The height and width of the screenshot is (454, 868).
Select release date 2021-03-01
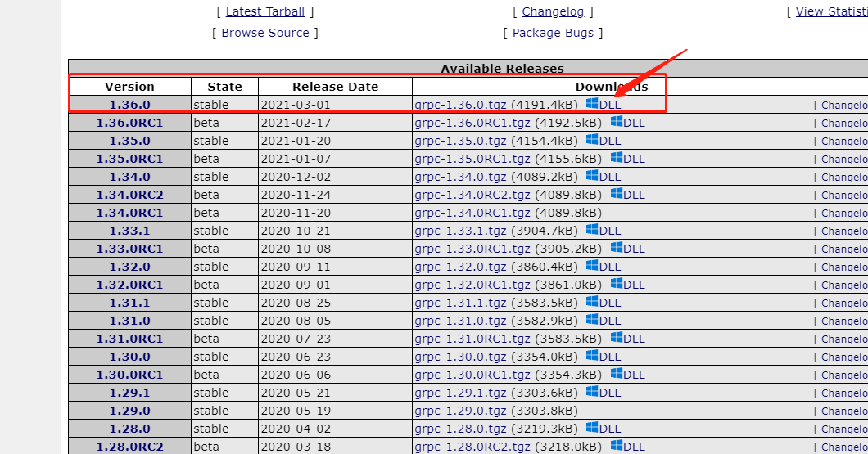(296, 105)
